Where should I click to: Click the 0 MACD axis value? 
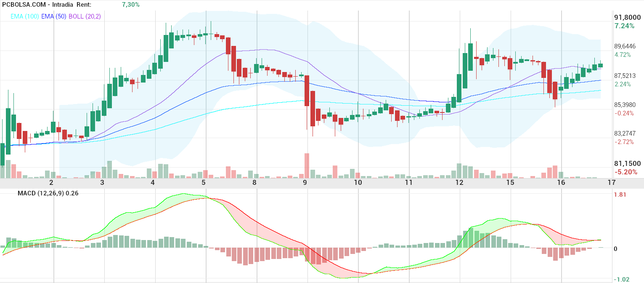[615, 249]
